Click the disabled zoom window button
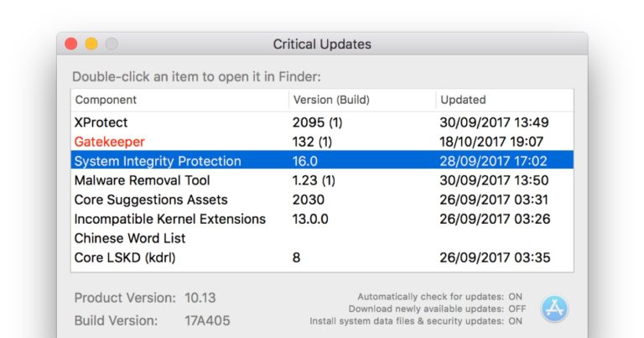 click(x=112, y=44)
